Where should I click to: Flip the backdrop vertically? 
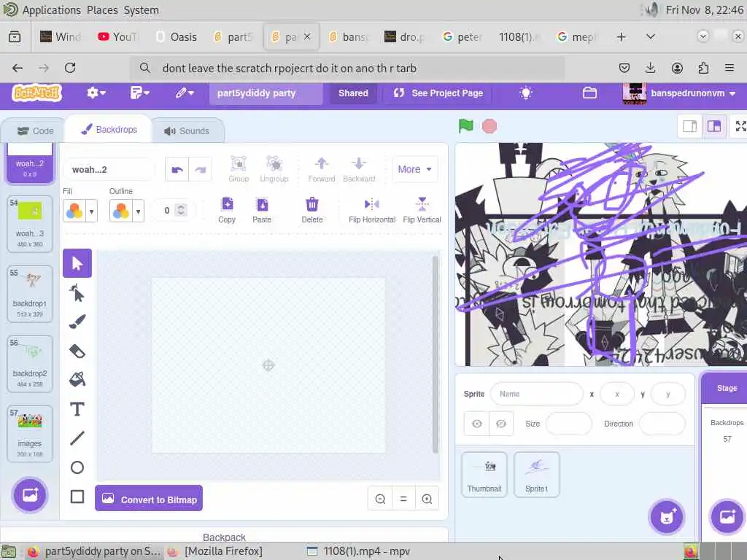[422, 210]
